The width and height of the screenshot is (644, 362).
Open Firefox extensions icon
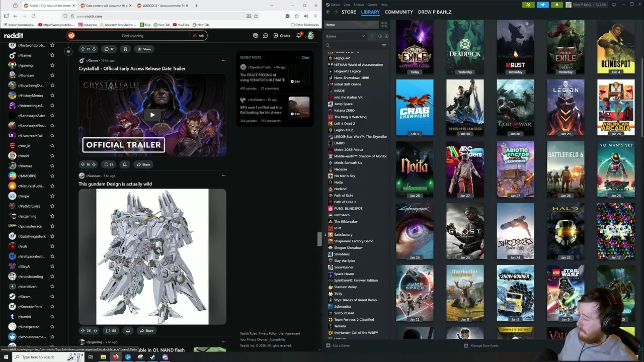(x=297, y=16)
